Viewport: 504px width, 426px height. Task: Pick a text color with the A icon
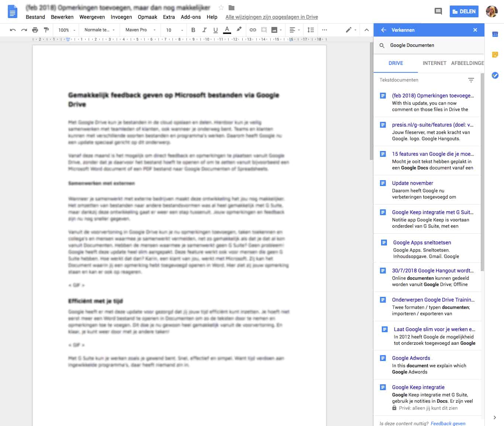[227, 30]
